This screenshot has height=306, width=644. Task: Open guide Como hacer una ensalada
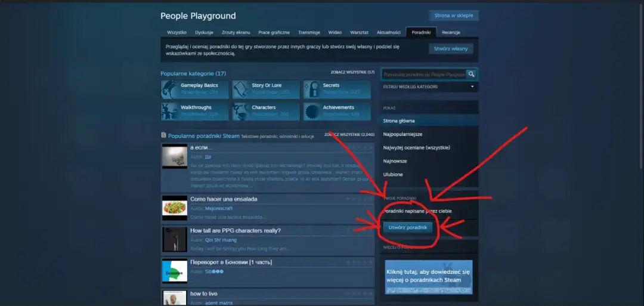point(224,199)
